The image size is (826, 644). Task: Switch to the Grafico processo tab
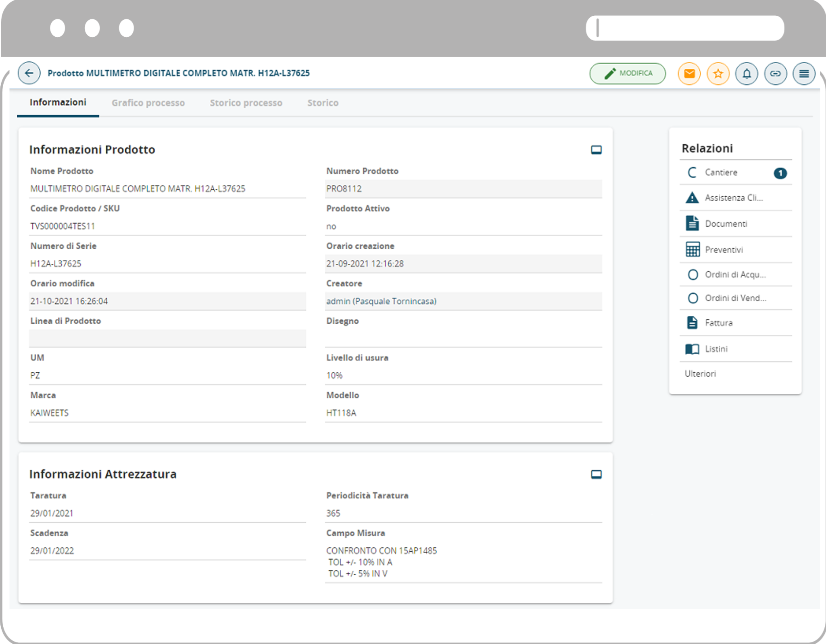(x=148, y=103)
